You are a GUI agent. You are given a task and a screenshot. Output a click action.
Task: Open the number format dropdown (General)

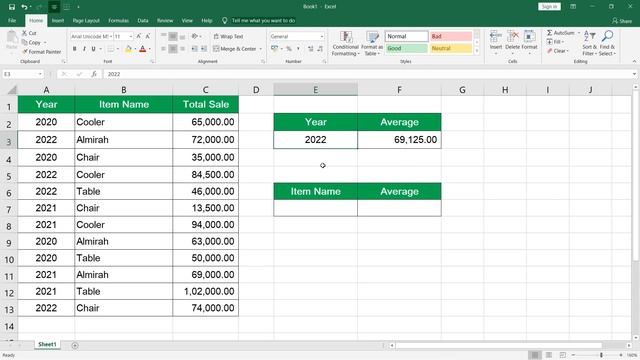click(322, 36)
